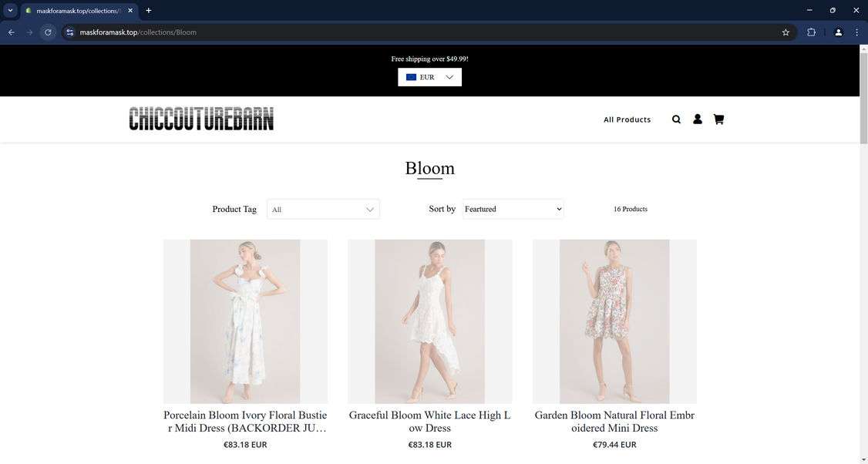View site information icon in address bar
The image size is (868, 464).
point(69,32)
